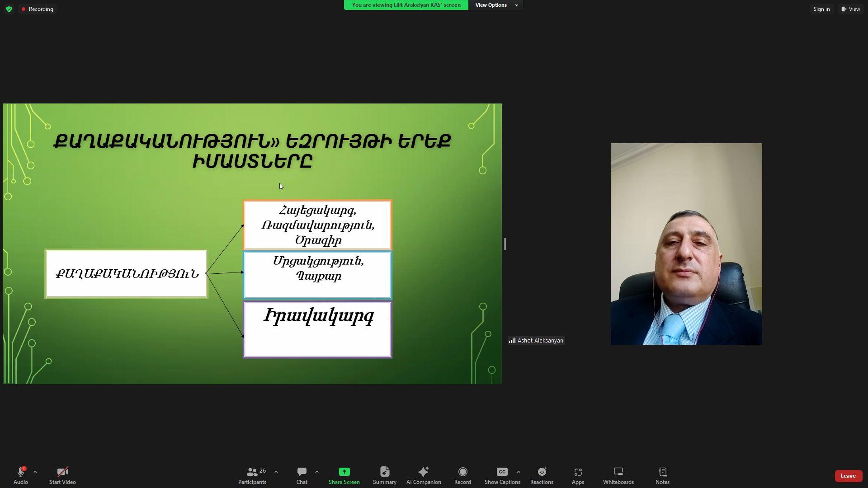Unmute the Audio microphone
Screen dimensions: 868x488
20,475
